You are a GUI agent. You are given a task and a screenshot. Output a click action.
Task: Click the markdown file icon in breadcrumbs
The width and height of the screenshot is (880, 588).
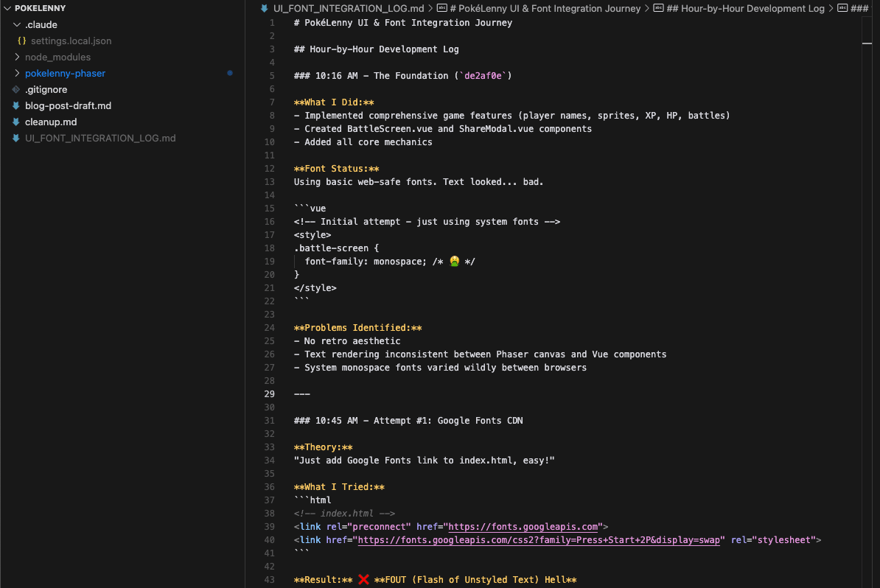pos(264,8)
